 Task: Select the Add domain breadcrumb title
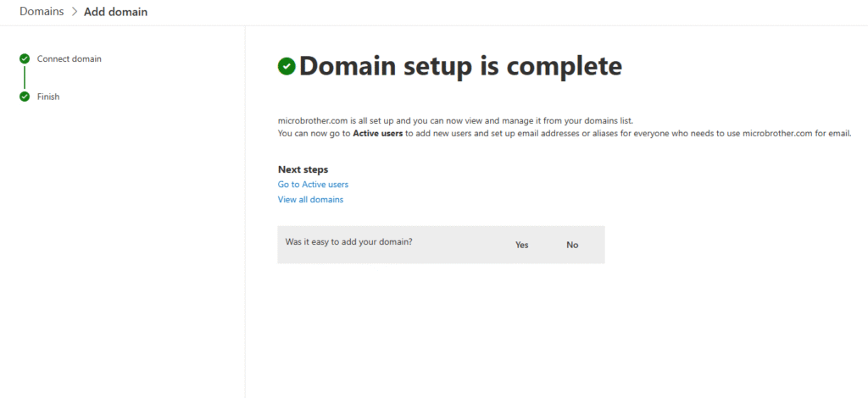tap(115, 12)
